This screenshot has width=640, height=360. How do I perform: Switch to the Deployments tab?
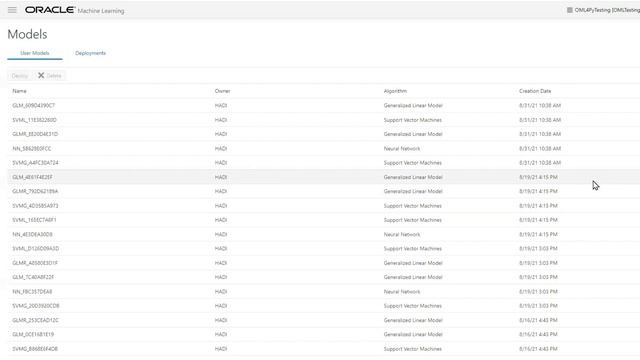[91, 53]
